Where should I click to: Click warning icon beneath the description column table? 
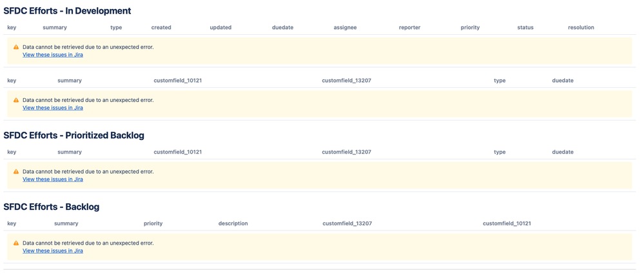point(16,243)
